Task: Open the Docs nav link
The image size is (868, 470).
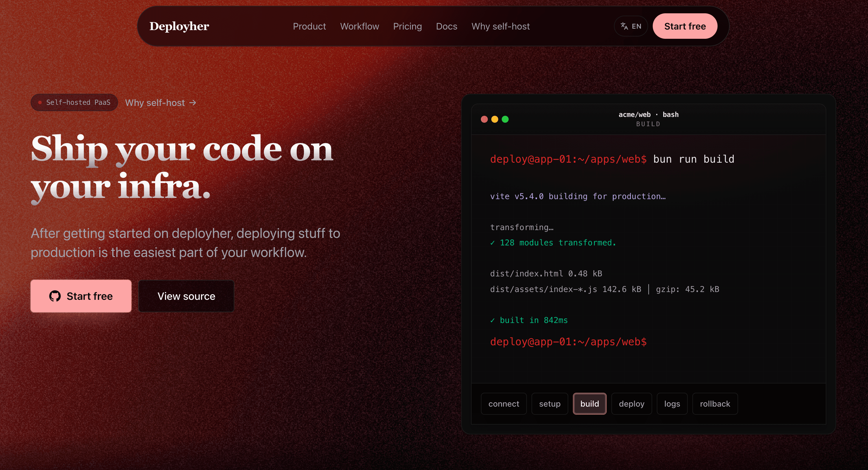Action: [x=446, y=26]
